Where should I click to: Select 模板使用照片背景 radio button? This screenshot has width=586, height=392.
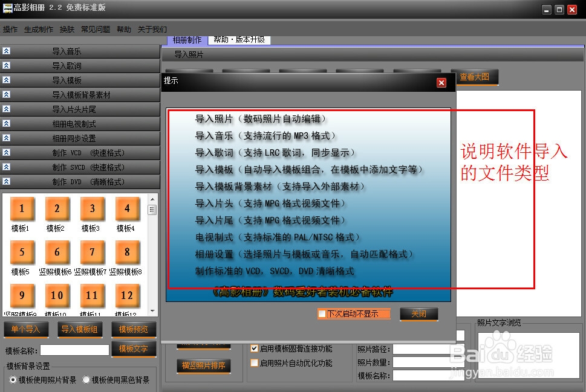coord(13,380)
